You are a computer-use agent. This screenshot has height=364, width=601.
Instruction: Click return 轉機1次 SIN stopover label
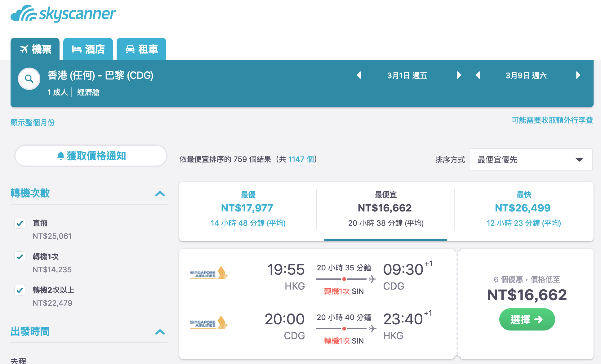(344, 341)
